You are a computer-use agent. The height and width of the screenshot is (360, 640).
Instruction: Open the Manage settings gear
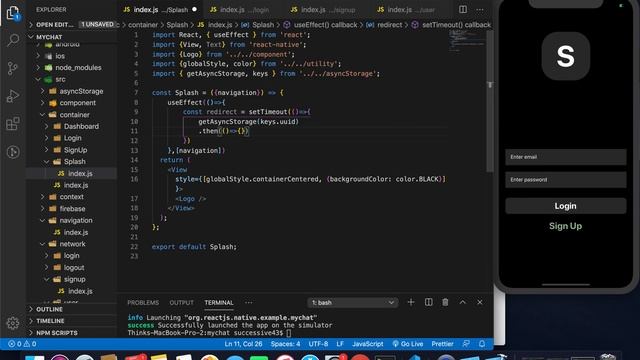click(13, 323)
